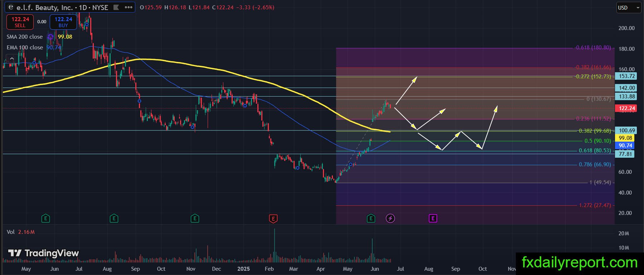Click the blue circle marker in March 2025
Viewport: 644px width, 275px height.
click(x=297, y=168)
